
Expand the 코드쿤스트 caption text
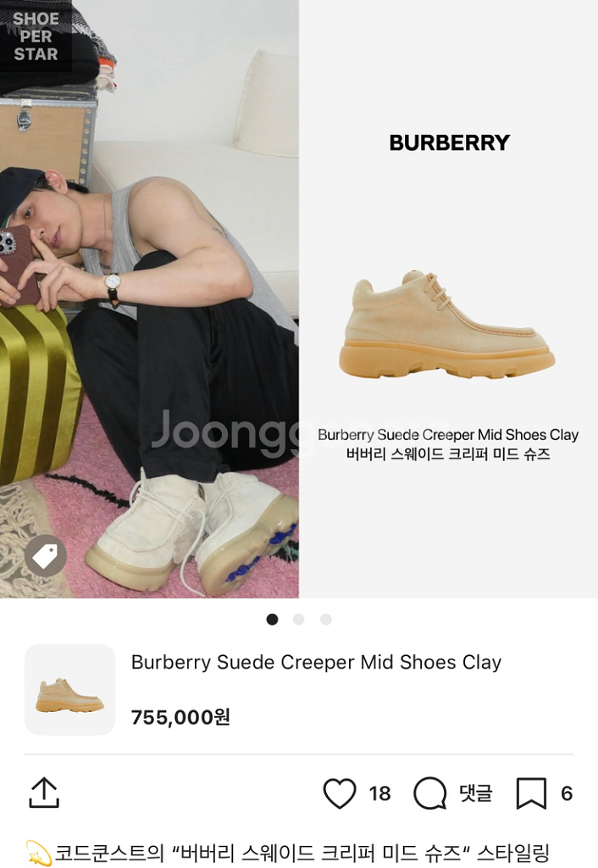click(x=302, y=853)
